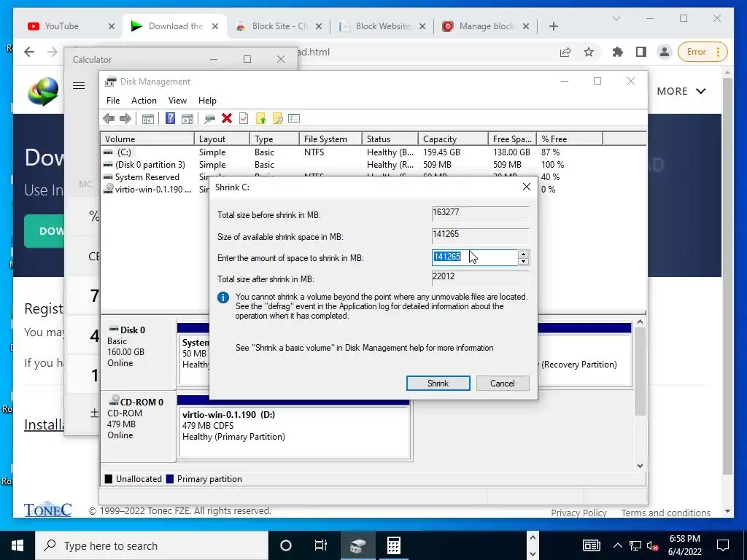The image size is (747, 560).
Task: Decrease shrink amount with down spinner
Action: click(x=523, y=262)
